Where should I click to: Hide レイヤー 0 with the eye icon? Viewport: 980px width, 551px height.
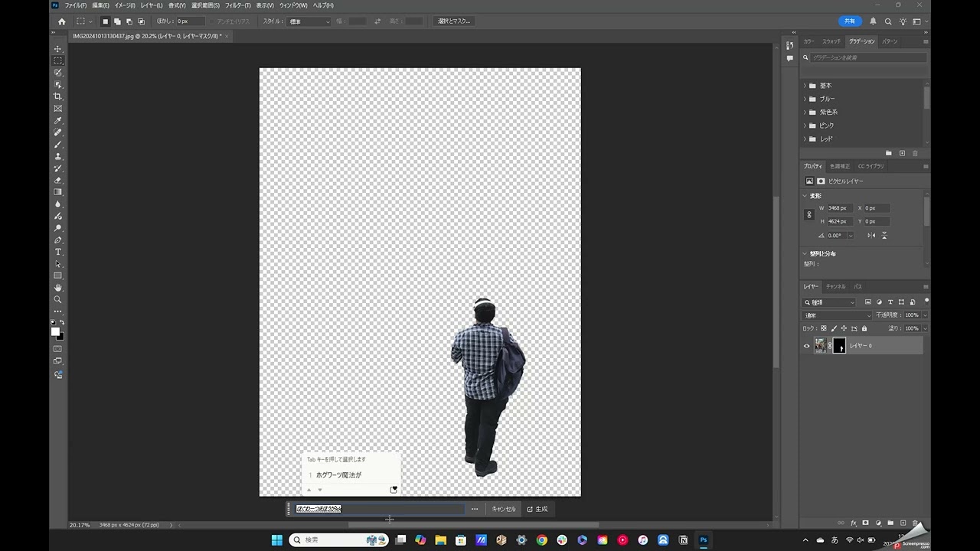click(806, 346)
